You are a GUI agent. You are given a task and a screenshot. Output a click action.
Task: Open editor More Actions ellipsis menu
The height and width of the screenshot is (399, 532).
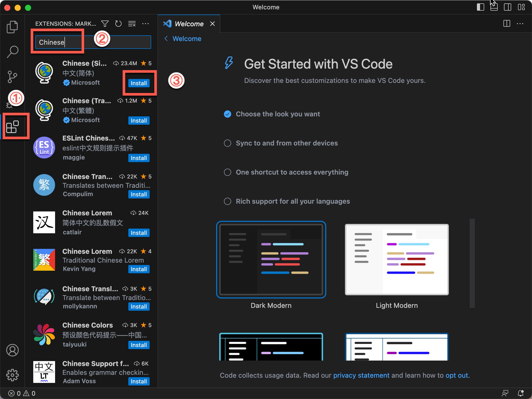point(520,24)
